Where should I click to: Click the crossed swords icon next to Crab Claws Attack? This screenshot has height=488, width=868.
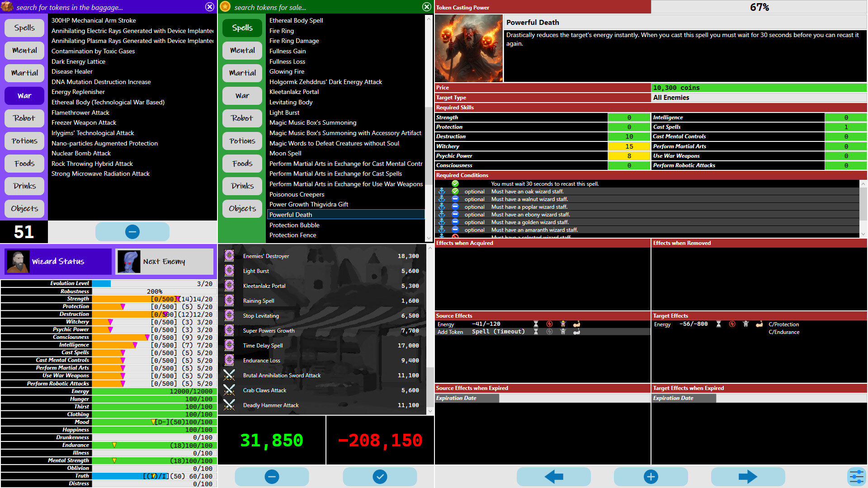(230, 390)
